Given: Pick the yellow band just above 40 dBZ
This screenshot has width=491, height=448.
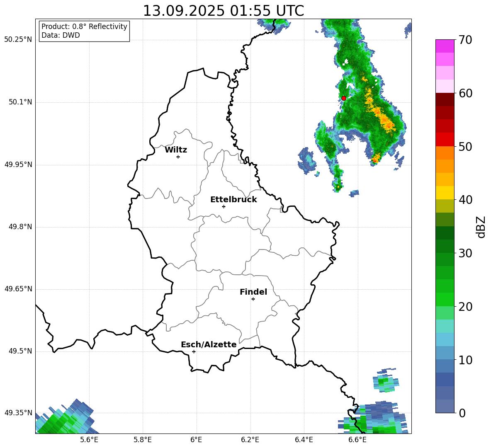Looking at the screenshot, I should point(445,193).
